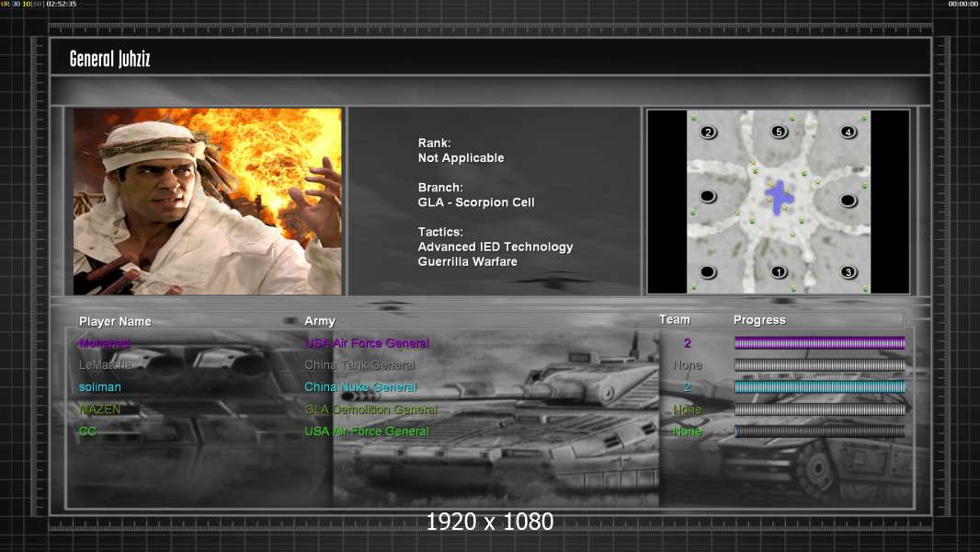The width and height of the screenshot is (980, 552).
Task: Click the blue cross shape at map center
Action: click(779, 197)
